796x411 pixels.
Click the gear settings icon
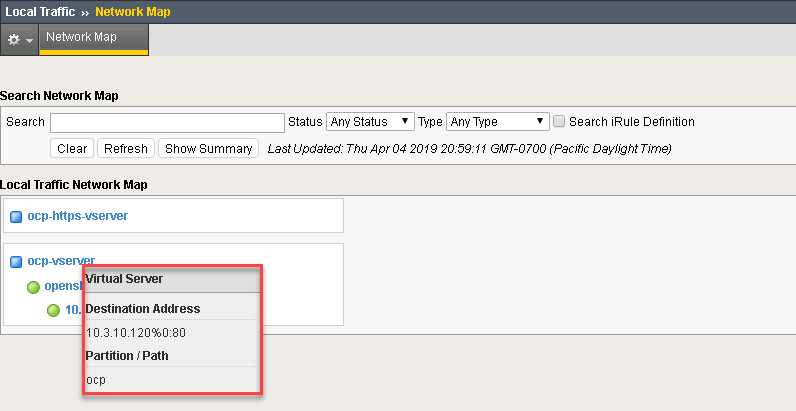[14, 40]
